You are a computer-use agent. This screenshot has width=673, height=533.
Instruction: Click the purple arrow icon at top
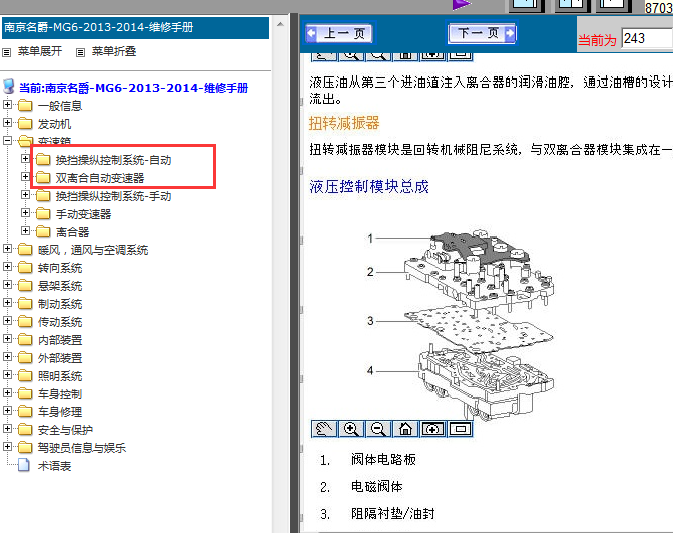point(462,5)
